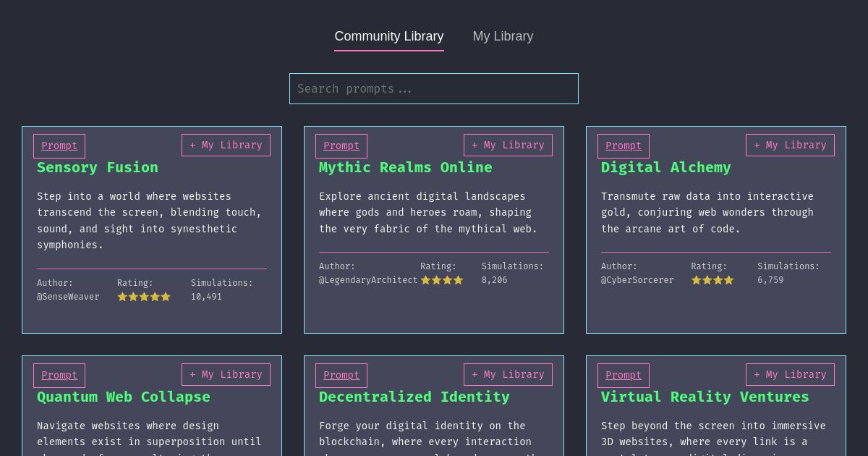Click the @LegendaryArchitect author link
The height and width of the screenshot is (456, 868).
pos(368,279)
